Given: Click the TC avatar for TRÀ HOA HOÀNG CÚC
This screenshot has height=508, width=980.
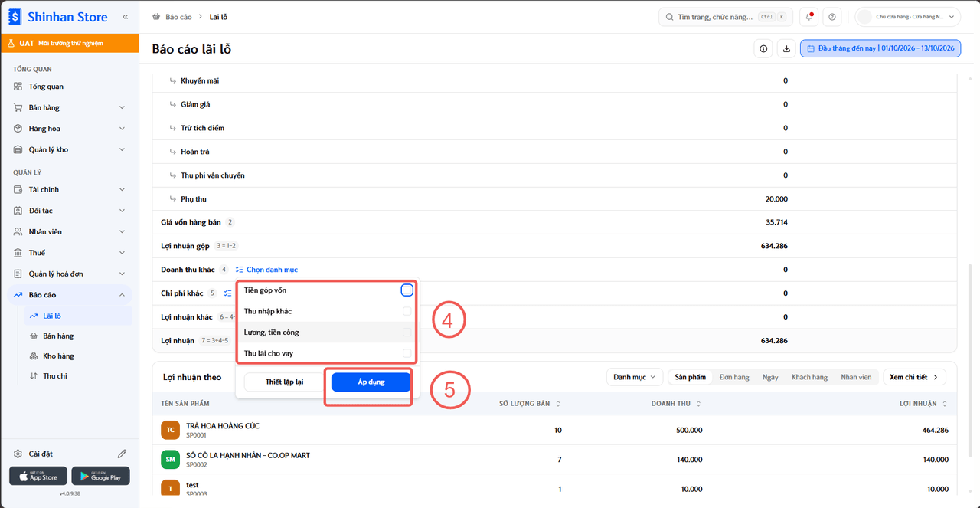Looking at the screenshot, I should point(170,430).
